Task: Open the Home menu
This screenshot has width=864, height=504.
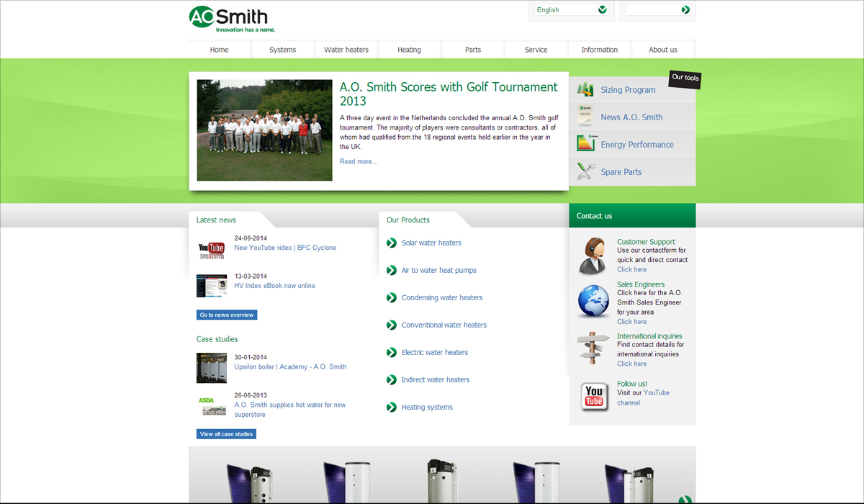Action: click(220, 50)
